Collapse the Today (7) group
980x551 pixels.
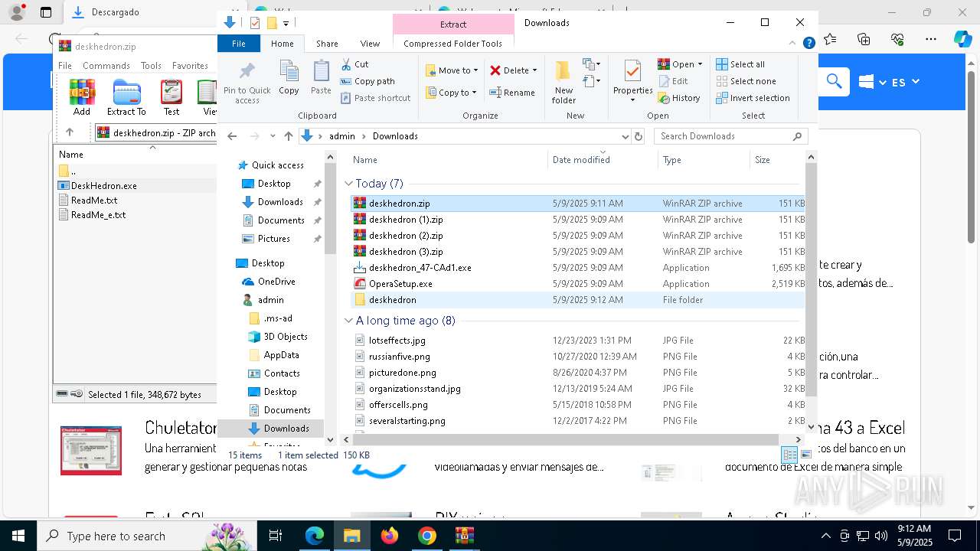(x=348, y=184)
